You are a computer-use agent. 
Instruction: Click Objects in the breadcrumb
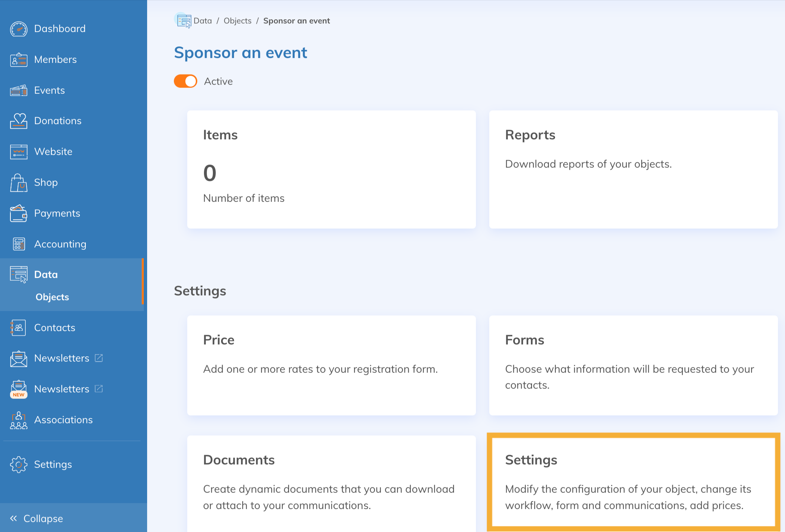237,21
